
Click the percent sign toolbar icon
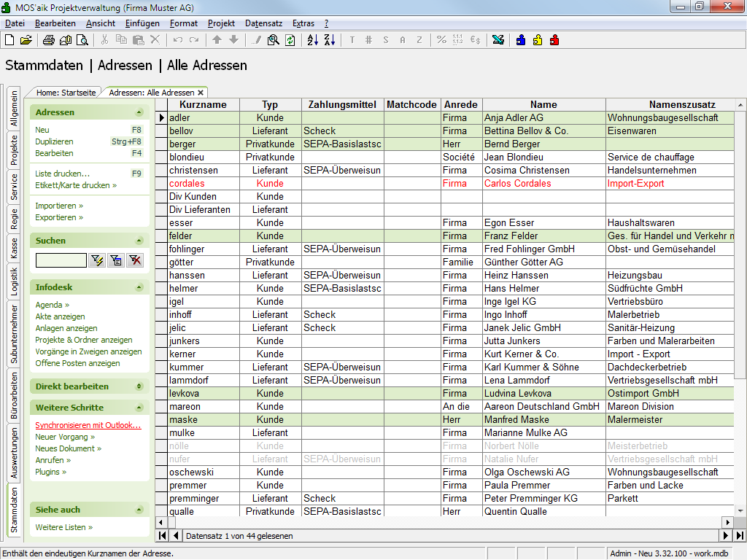click(x=441, y=41)
